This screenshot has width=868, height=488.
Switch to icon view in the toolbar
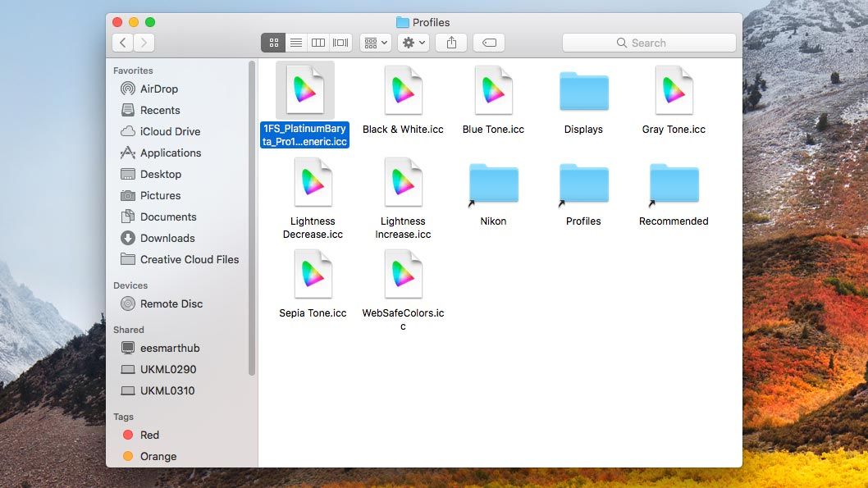[273, 43]
